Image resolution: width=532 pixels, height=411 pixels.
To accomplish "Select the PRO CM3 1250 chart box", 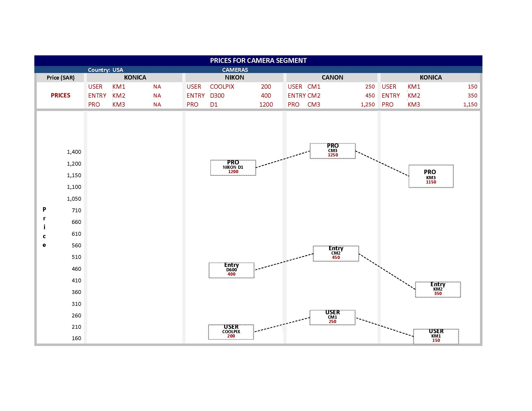I will tap(333, 151).
